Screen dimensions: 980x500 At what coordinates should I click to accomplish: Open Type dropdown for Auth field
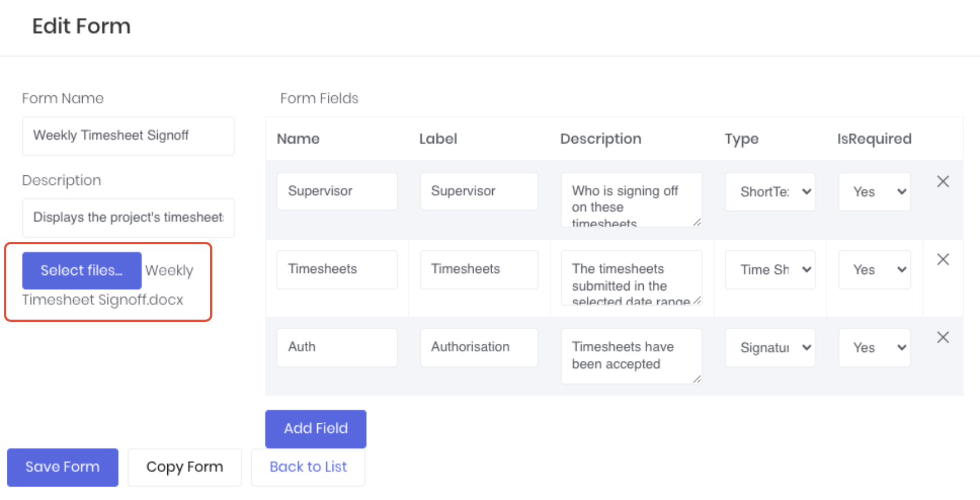(x=770, y=348)
